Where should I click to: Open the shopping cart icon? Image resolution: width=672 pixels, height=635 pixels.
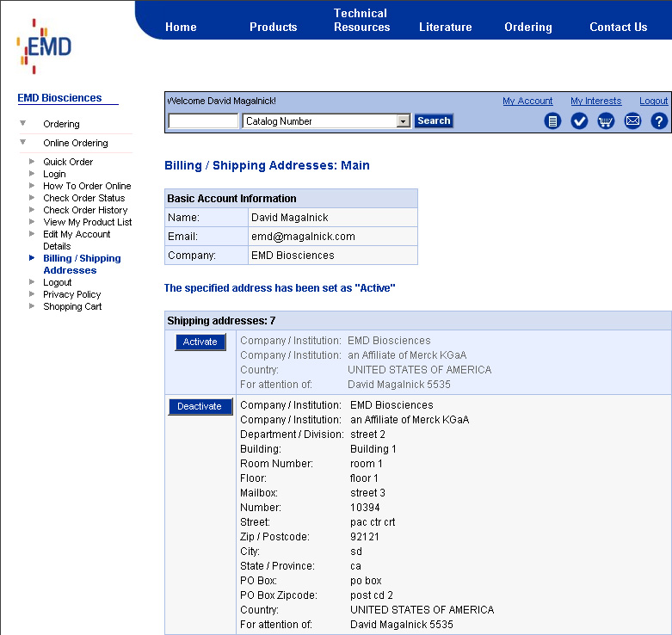tap(606, 121)
